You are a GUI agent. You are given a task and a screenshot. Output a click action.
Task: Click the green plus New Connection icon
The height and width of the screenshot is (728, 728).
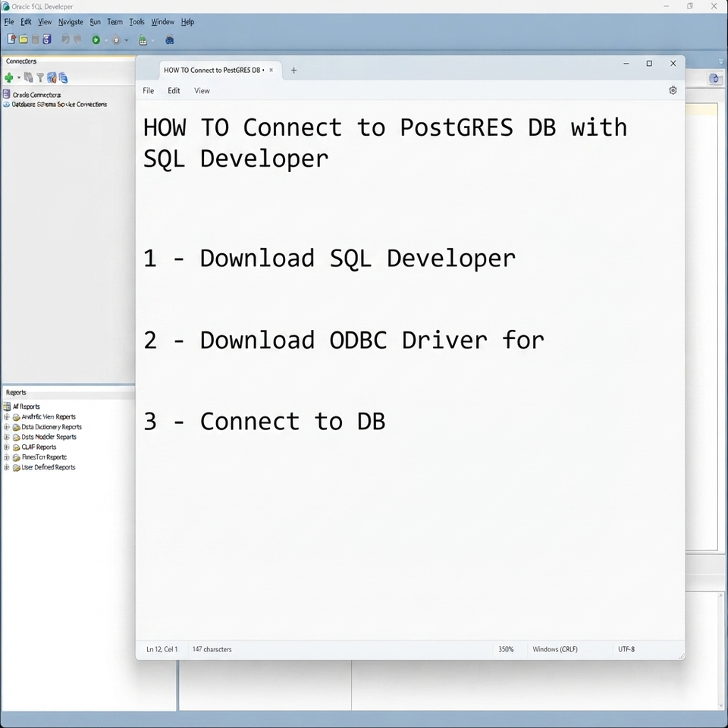coord(9,77)
